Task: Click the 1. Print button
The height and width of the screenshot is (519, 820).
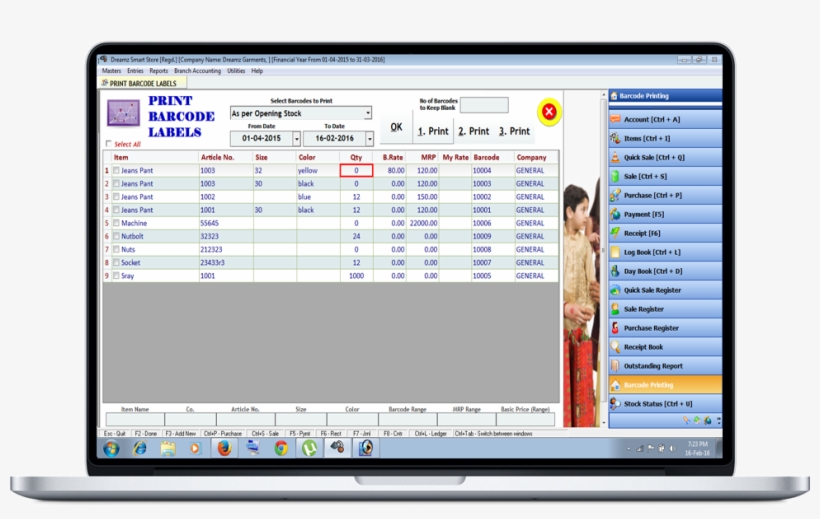Action: coord(433,131)
